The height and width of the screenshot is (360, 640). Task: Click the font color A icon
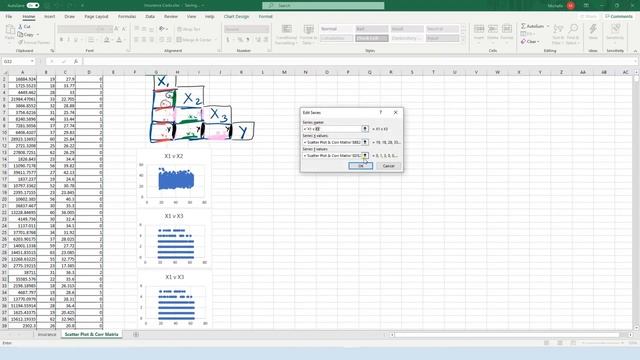pos(119,40)
